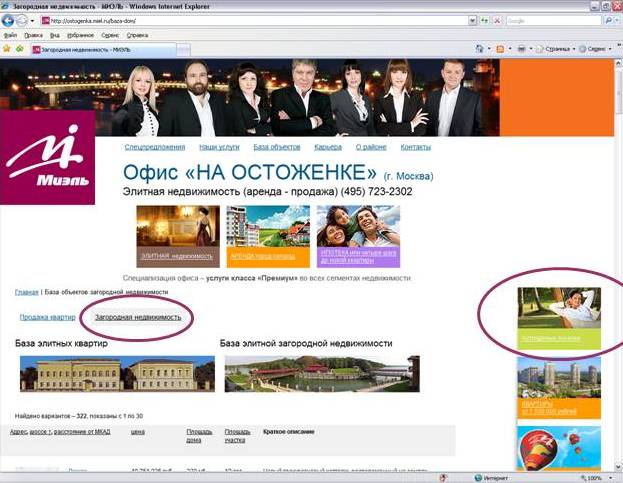Open the Наши услуги link

tap(219, 147)
